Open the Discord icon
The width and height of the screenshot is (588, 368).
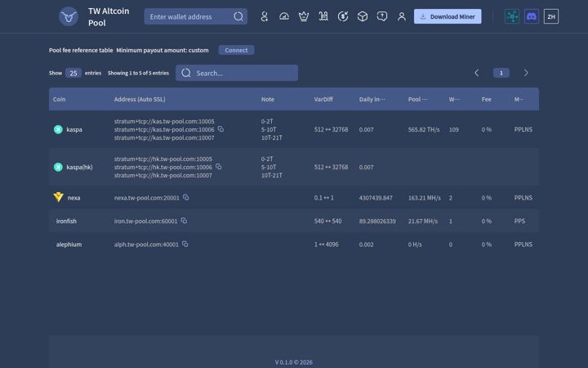532,16
